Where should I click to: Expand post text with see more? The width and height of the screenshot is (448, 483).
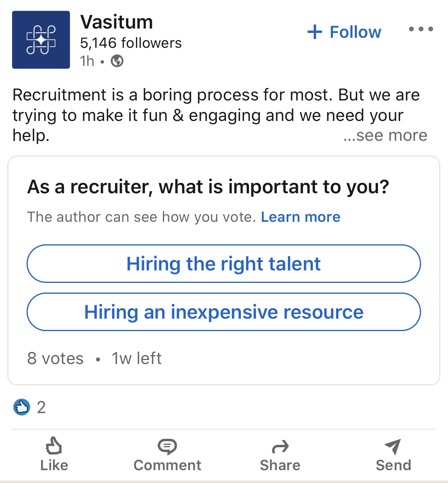point(385,136)
